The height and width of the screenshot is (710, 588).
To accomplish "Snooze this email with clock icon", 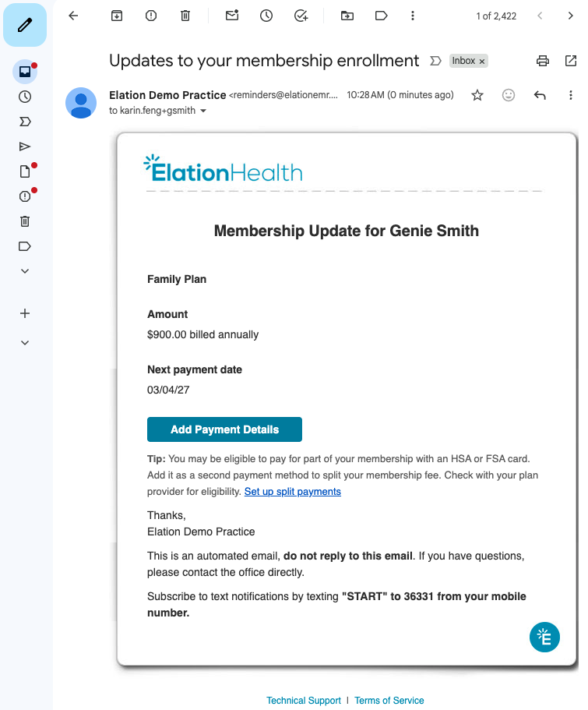I will click(266, 16).
